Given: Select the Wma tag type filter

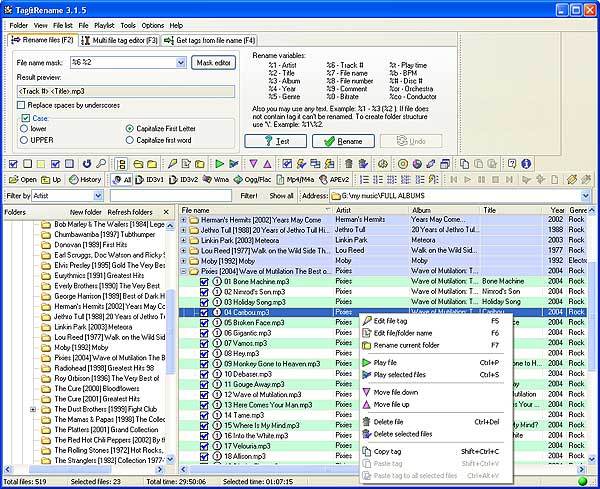Looking at the screenshot, I should coord(216,179).
